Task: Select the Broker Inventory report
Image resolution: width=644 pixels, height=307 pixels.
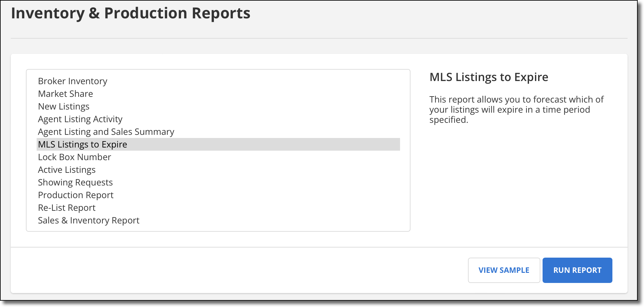Action: point(72,81)
